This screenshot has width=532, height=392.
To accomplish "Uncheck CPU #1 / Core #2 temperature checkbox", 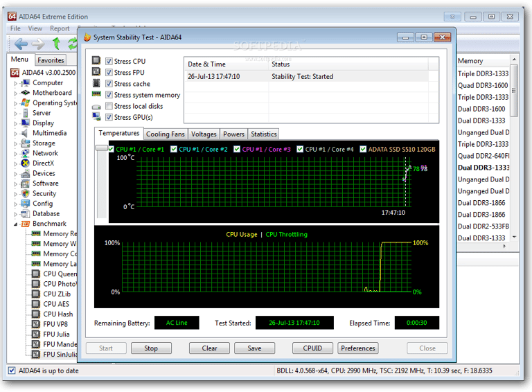I will pyautogui.click(x=174, y=149).
